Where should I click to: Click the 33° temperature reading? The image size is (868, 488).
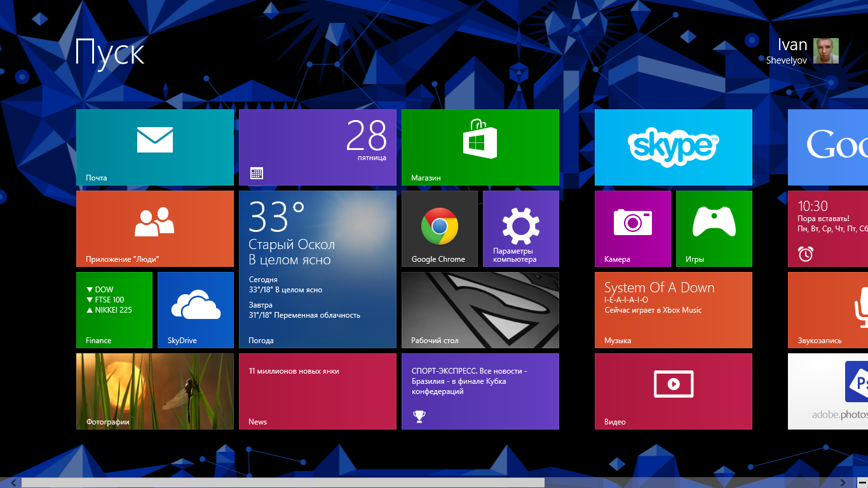[276, 217]
